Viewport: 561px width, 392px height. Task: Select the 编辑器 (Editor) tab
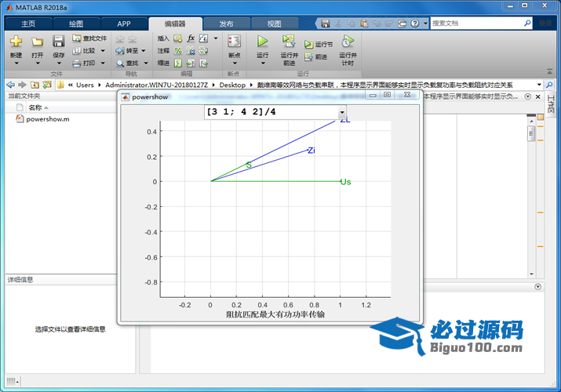pyautogui.click(x=175, y=24)
